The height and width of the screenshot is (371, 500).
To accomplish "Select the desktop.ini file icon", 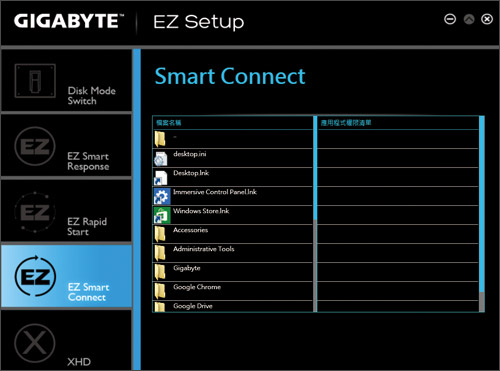I will (x=161, y=158).
